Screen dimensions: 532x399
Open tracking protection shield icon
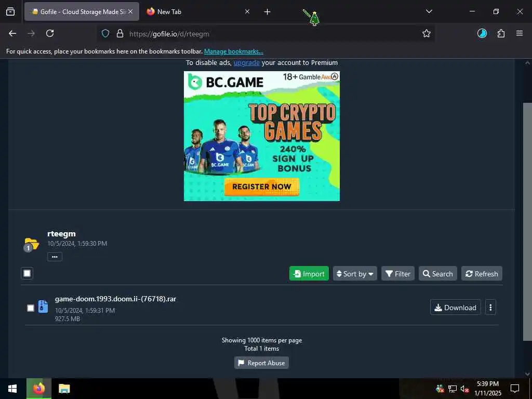click(105, 34)
